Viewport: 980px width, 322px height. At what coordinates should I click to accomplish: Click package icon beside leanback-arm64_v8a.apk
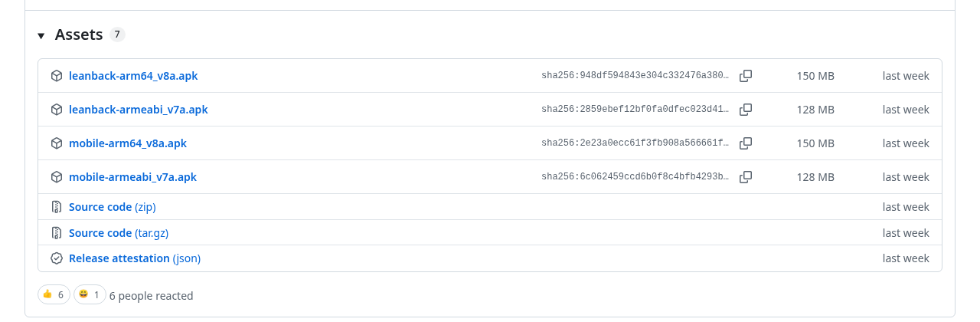click(57, 76)
